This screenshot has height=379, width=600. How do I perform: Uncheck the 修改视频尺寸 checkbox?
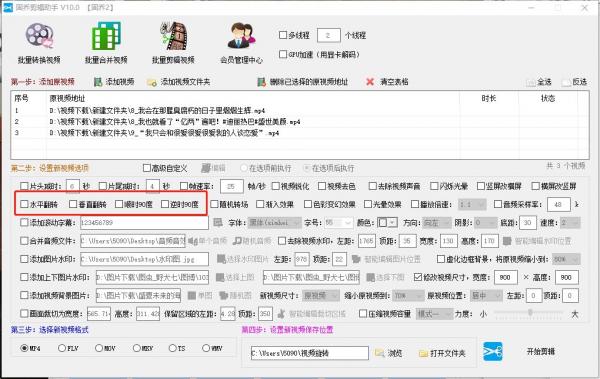(418, 277)
